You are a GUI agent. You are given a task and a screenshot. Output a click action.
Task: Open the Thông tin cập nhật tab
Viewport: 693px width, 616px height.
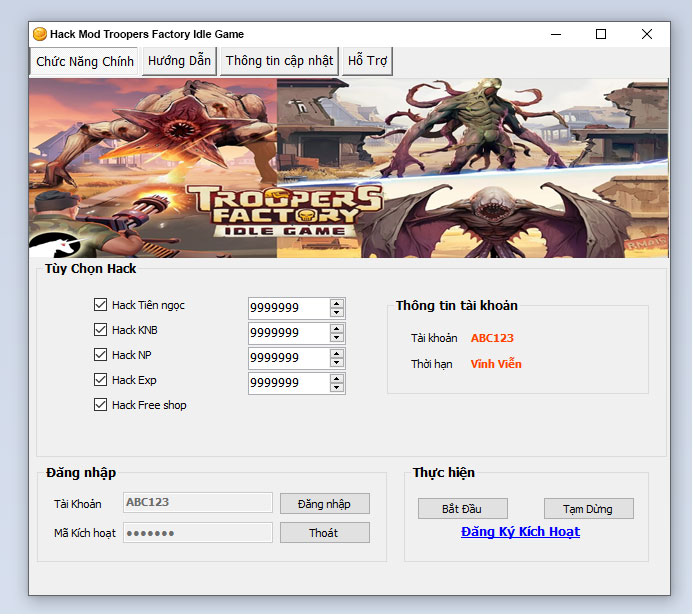point(279,61)
